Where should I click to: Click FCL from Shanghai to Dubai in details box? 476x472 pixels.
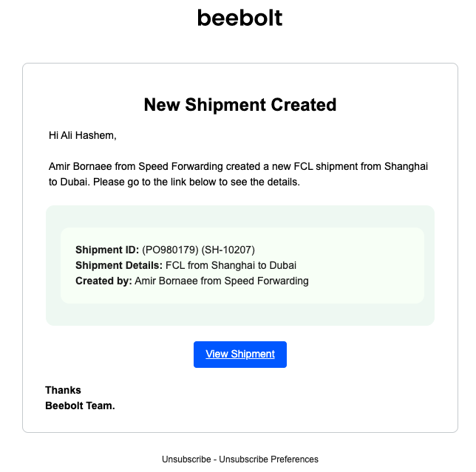[231, 265]
